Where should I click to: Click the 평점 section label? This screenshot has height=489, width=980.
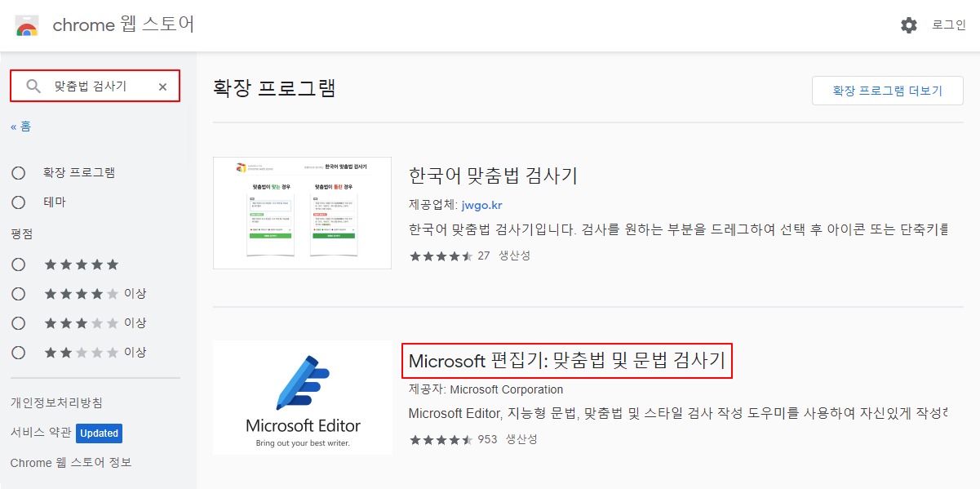(x=22, y=234)
